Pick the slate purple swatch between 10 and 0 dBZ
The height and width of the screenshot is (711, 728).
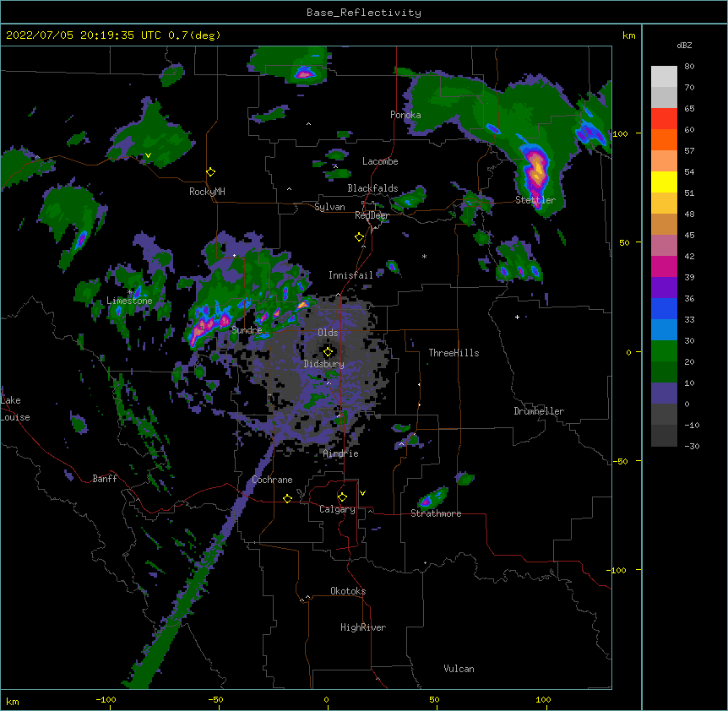pyautogui.click(x=664, y=393)
